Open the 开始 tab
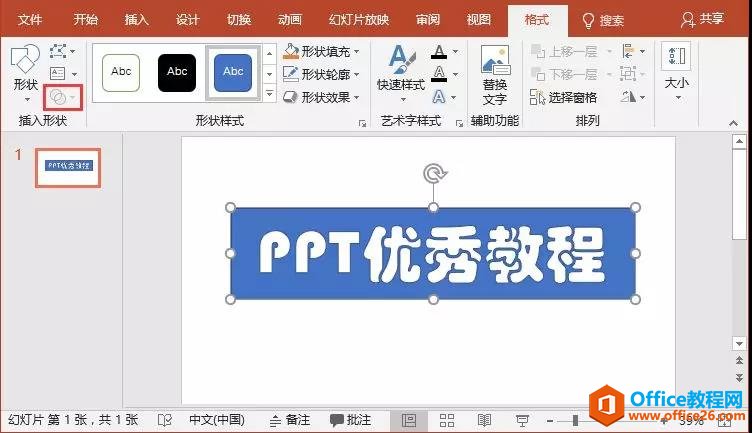This screenshot has height=433, width=752. tap(85, 20)
